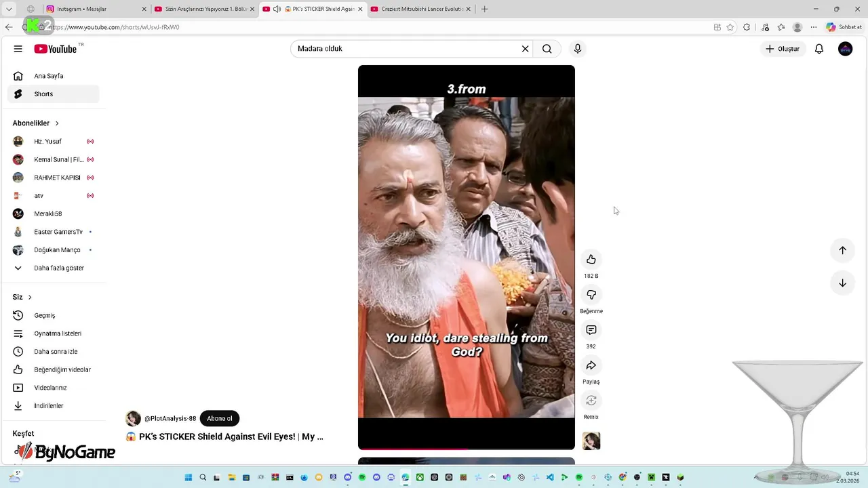
Task: Go to the previous short arrow
Action: coord(842,250)
